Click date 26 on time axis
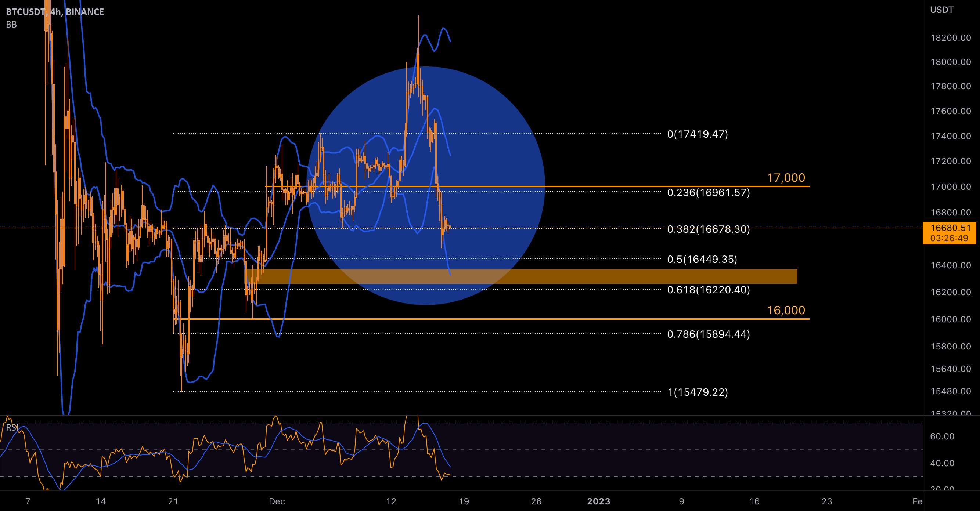This screenshot has height=511, width=980. [x=536, y=501]
